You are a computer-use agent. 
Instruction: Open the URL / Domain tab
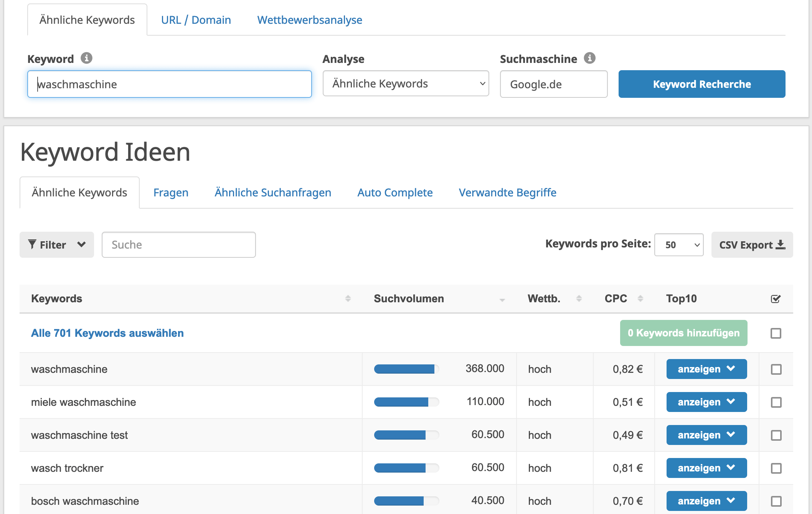[x=196, y=20]
